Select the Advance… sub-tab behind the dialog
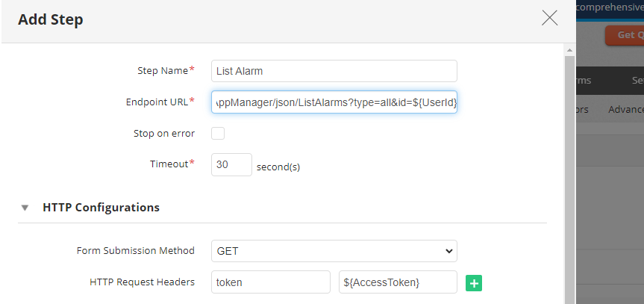Image resolution: width=644 pixels, height=304 pixels. [625, 109]
